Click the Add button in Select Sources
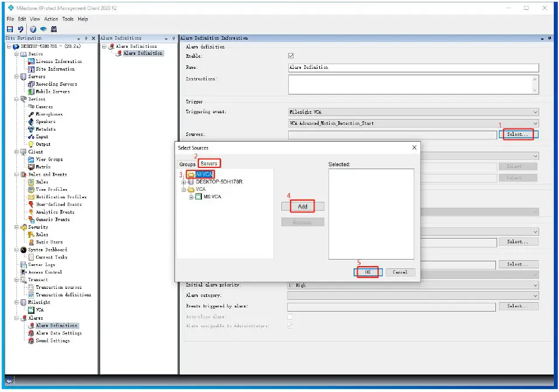 tap(302, 206)
